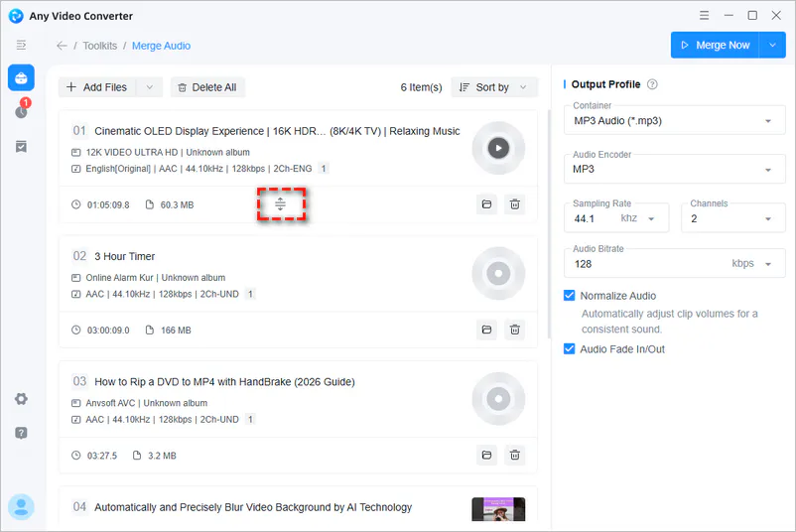
Task: Toggle the Normalize Audio checkbox
Action: click(569, 296)
